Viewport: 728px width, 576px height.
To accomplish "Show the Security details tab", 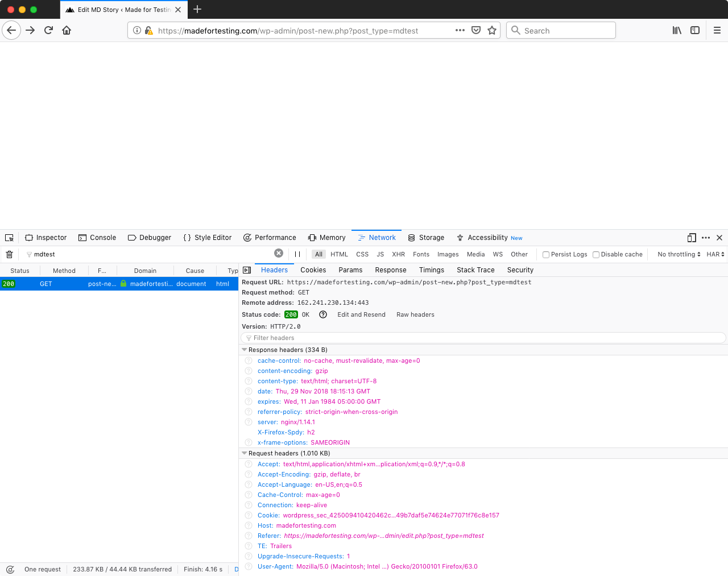I will 520,270.
